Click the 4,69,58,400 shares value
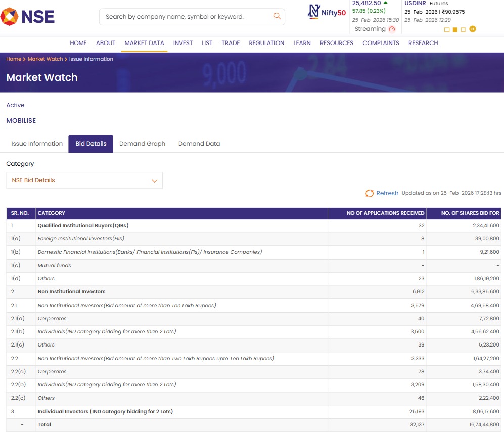The width and height of the screenshot is (504, 432). (485, 305)
